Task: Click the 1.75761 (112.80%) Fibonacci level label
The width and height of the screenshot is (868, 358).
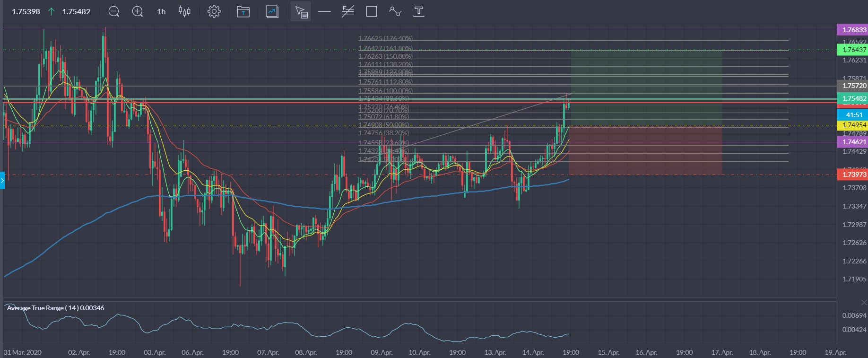Action: tap(385, 82)
